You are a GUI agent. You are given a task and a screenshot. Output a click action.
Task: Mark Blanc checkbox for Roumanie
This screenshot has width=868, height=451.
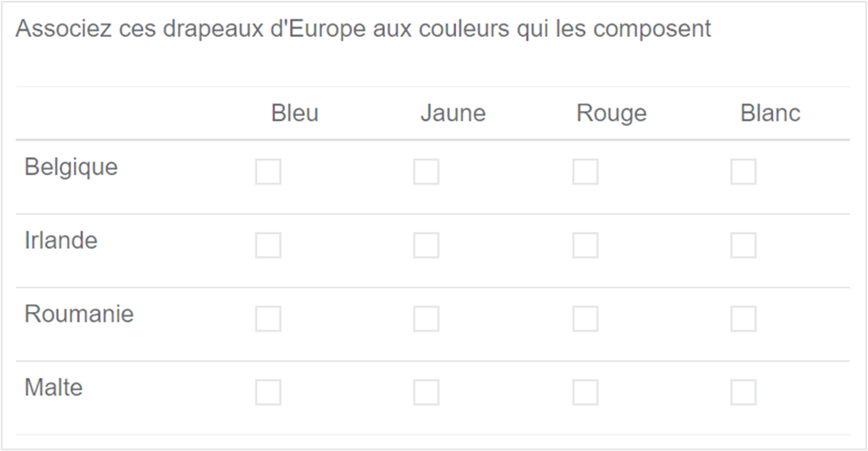[743, 318]
